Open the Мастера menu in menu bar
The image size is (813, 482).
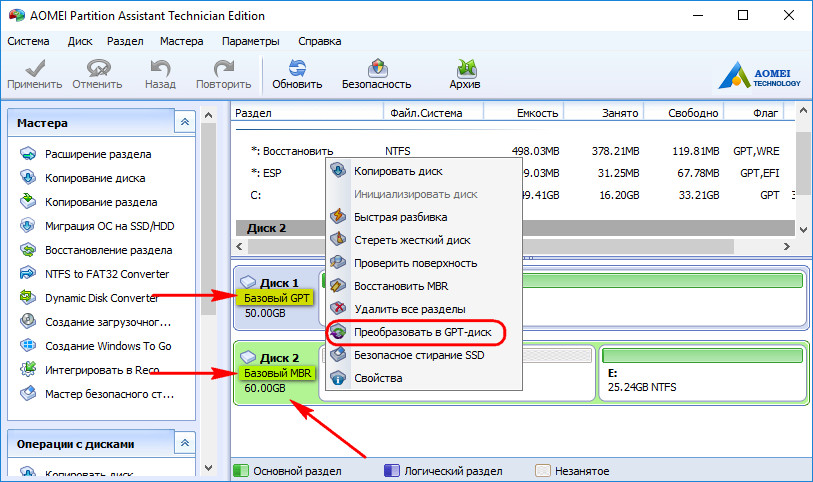pos(181,42)
